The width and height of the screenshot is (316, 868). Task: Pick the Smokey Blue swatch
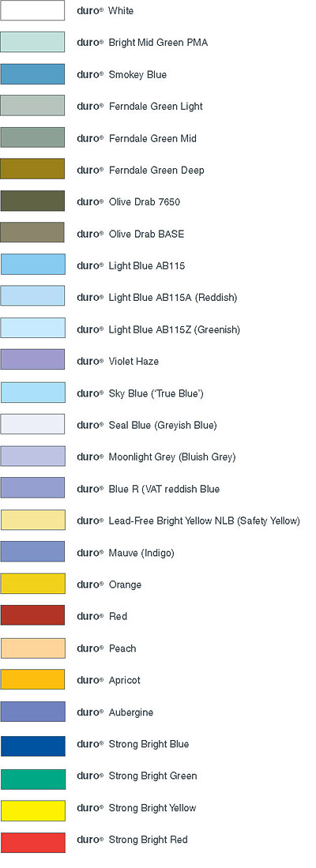32,74
